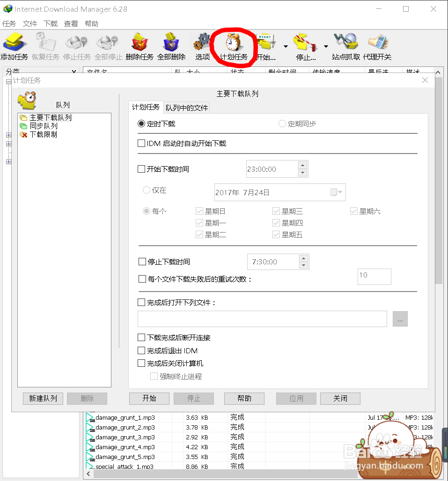This screenshot has height=481, width=448.
Task: Enable 下载完成后断开连接 checkbox
Action: pyautogui.click(x=141, y=337)
